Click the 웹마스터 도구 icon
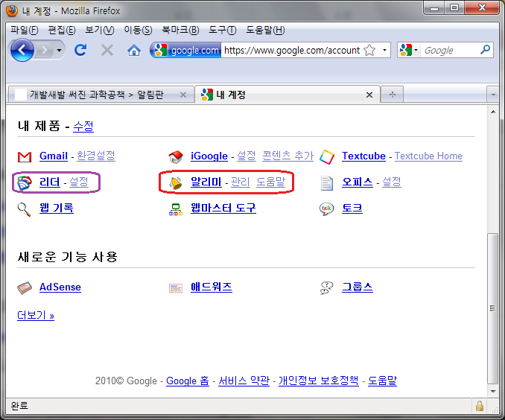The image size is (505, 420). coord(177,209)
